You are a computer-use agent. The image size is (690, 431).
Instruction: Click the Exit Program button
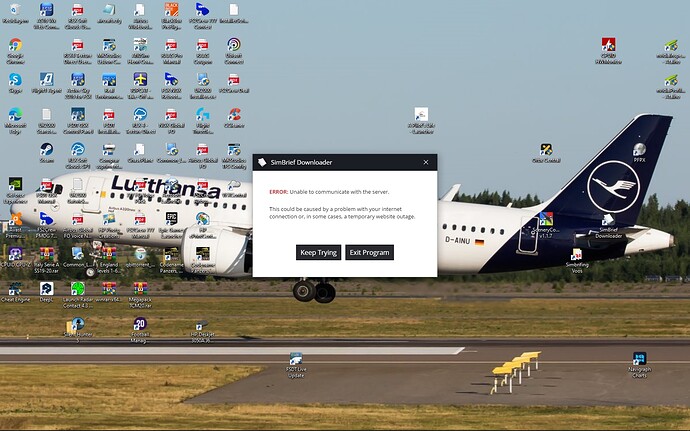point(369,252)
